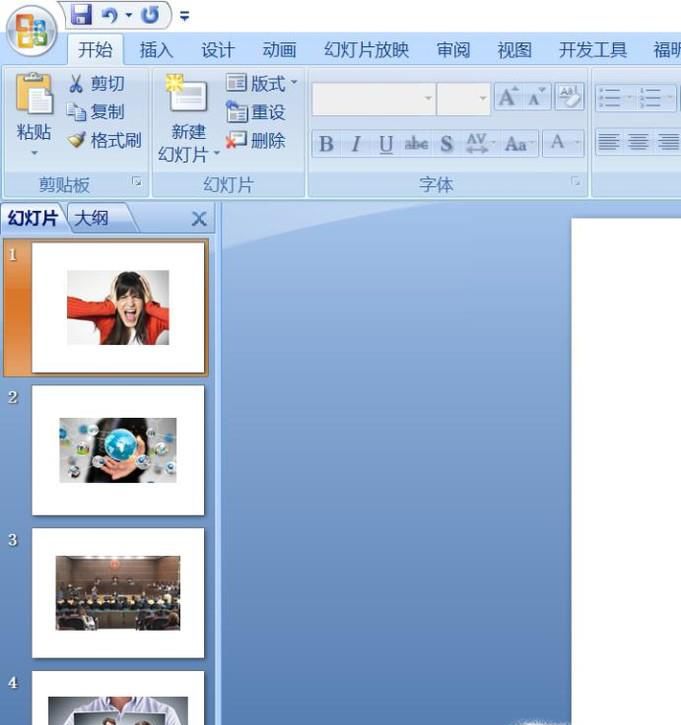
Task: Open the 插入 (Insert) ribbon tab
Action: [x=156, y=50]
